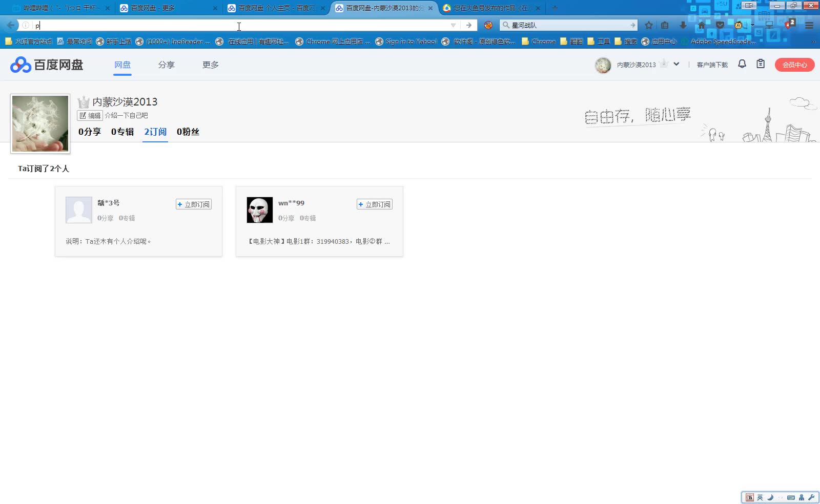This screenshot has height=504, width=820.
Task: Expand the monkey extension dropdown arrow
Action: pyautogui.click(x=752, y=25)
